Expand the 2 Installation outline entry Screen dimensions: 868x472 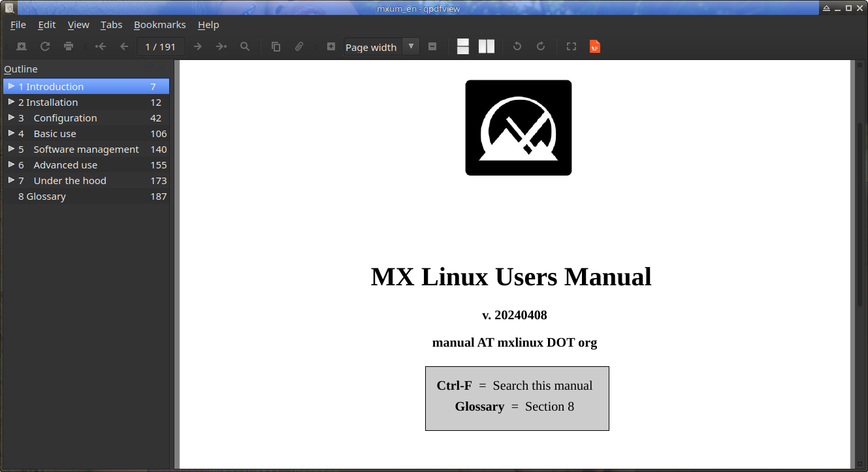(x=11, y=102)
